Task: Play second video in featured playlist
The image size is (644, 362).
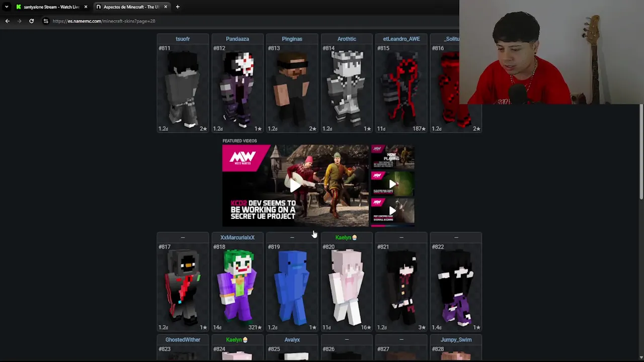Action: (392, 184)
